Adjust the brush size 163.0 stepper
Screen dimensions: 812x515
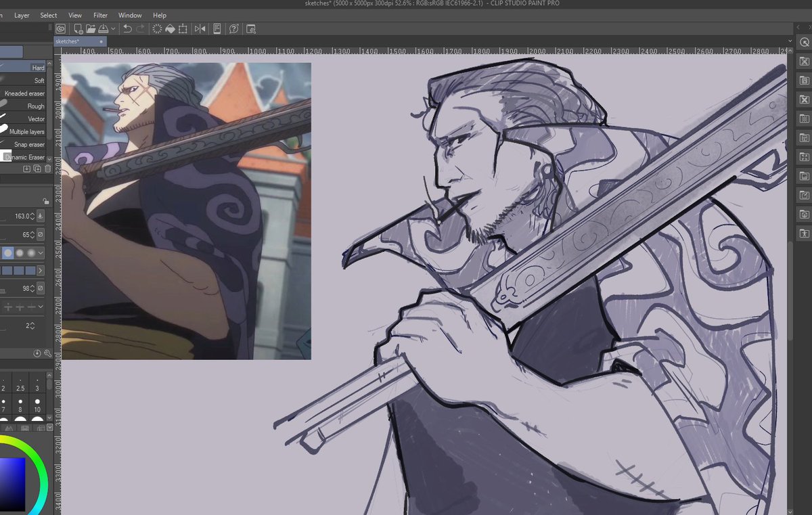pyautogui.click(x=32, y=216)
